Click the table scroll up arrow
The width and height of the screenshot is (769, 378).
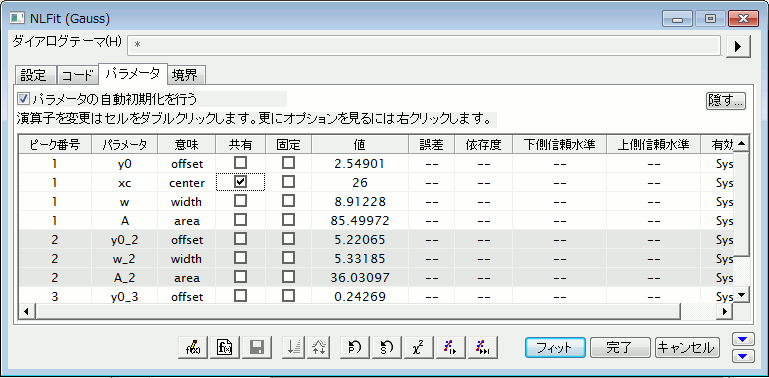tap(742, 144)
